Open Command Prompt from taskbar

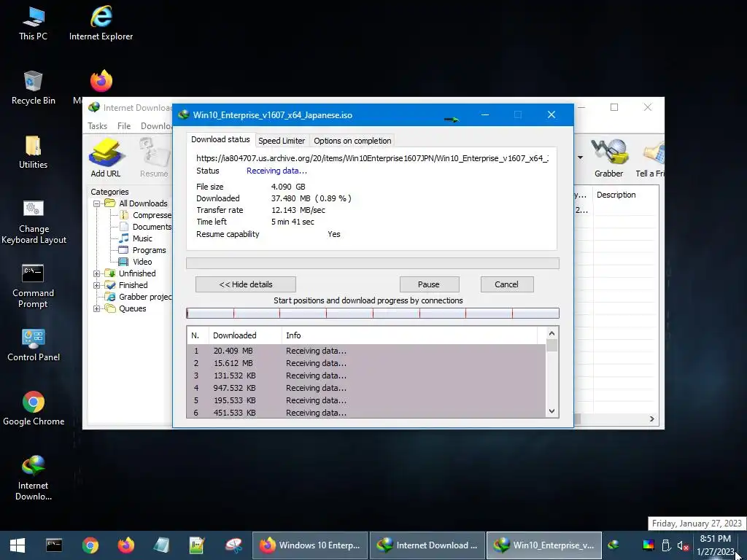pyautogui.click(x=54, y=545)
